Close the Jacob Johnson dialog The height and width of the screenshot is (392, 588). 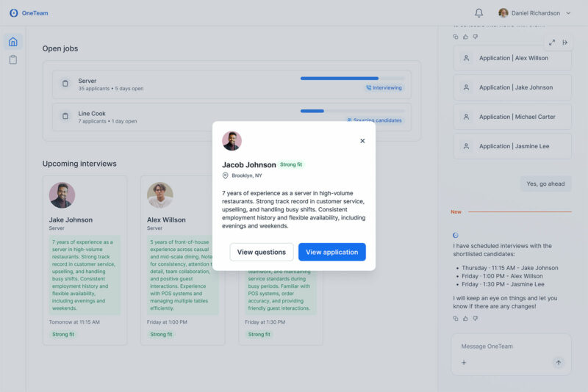(362, 141)
